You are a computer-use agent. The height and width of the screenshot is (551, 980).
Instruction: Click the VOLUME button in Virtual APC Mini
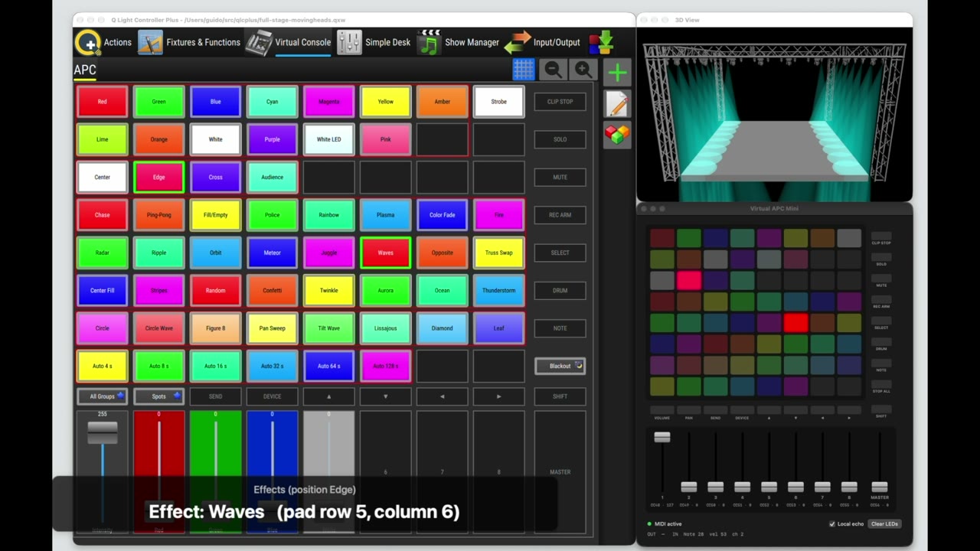662,411
